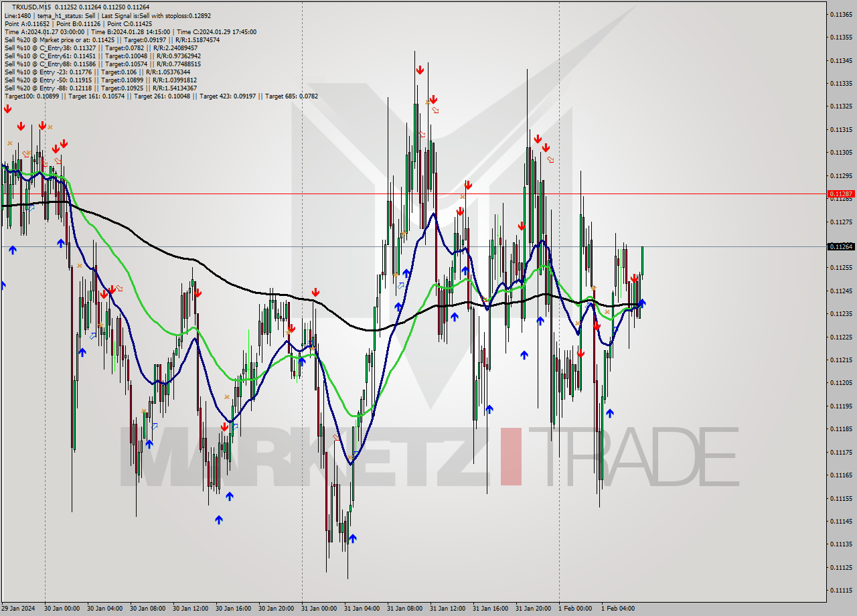This screenshot has height=616, width=857.
Task: Click the 0.11365 price axis label
Action: (x=841, y=14)
